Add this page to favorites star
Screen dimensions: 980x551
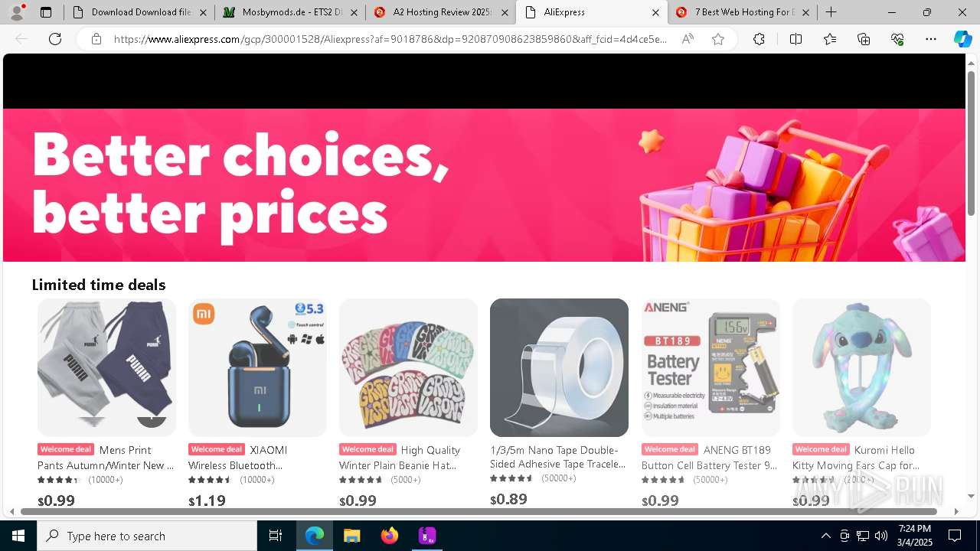(x=718, y=39)
